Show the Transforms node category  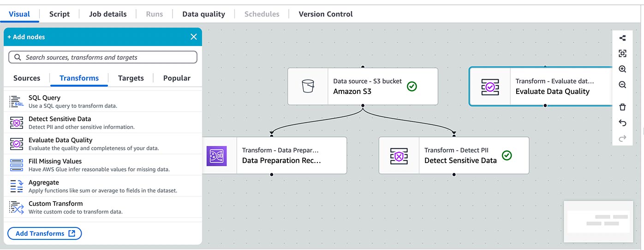coord(79,78)
